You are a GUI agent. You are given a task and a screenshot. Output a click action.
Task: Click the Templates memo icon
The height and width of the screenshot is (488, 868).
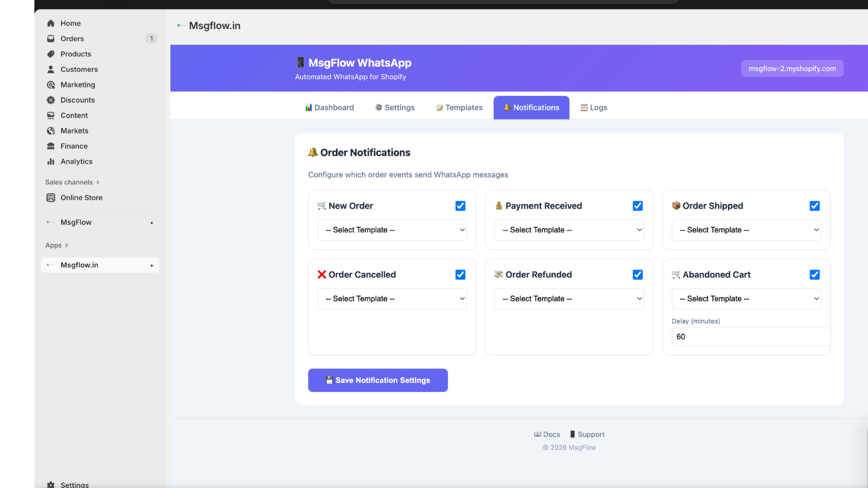coord(440,107)
